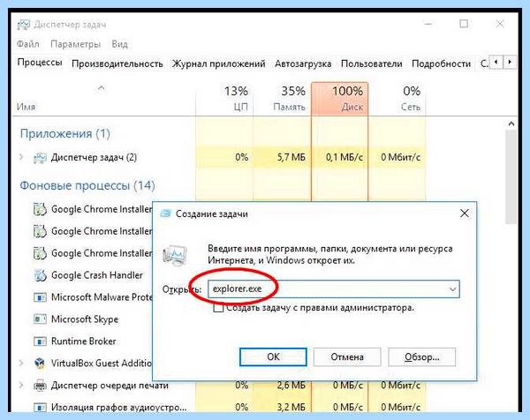The width and height of the screenshot is (530, 420).
Task: Open the Вид menu
Action: [x=119, y=44]
